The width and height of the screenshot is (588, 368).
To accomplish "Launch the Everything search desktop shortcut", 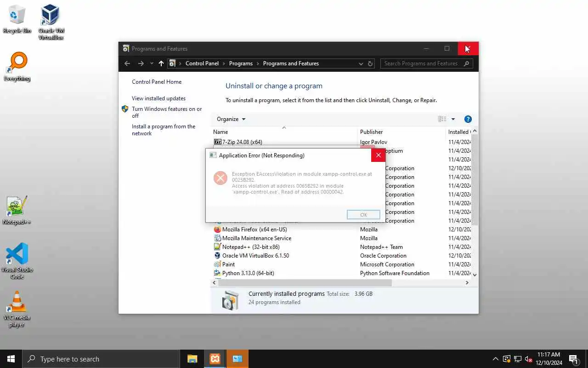I will point(17,67).
